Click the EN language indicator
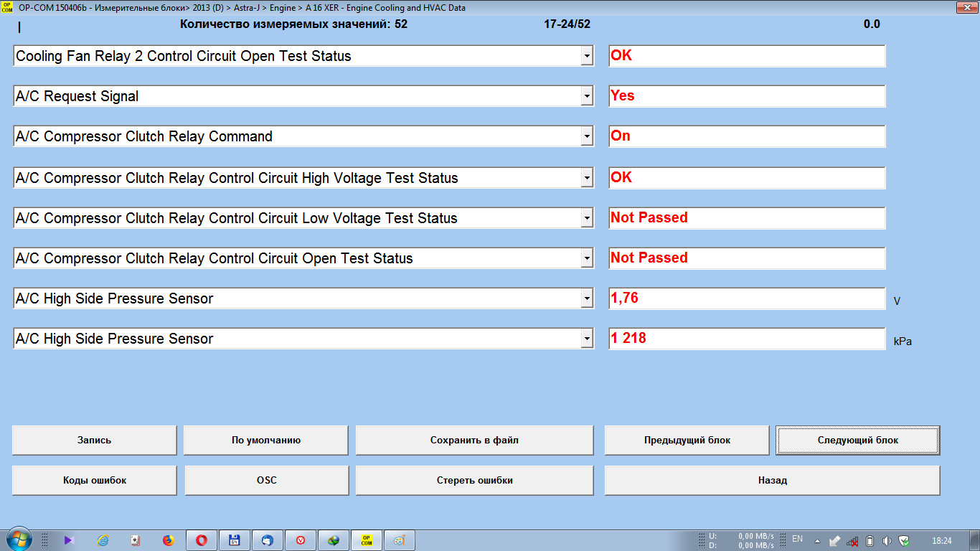The image size is (980, 551). [x=797, y=539]
